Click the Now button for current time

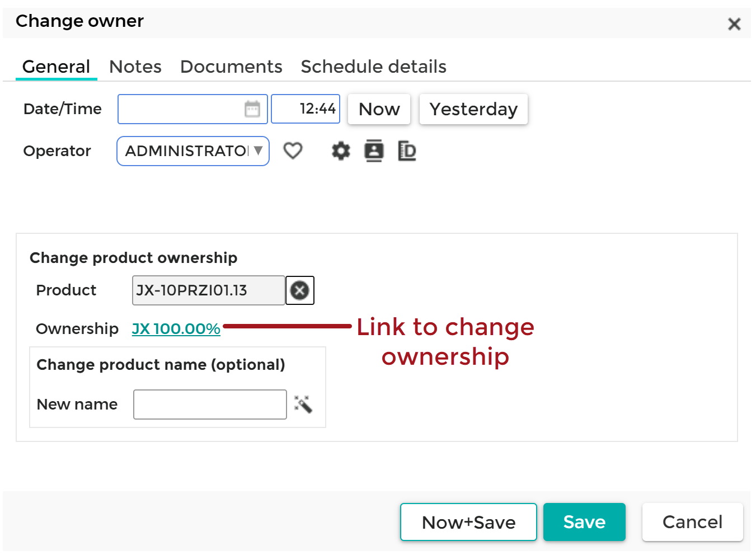coord(379,109)
